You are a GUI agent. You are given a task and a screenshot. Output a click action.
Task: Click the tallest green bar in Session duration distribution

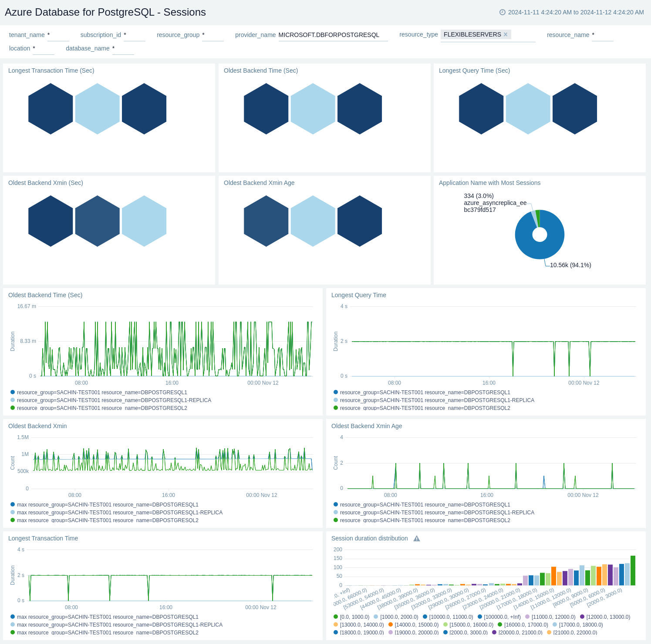coord(633,570)
